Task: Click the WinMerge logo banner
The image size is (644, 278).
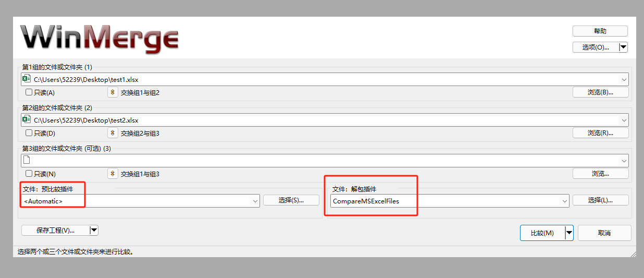Action: click(x=100, y=39)
